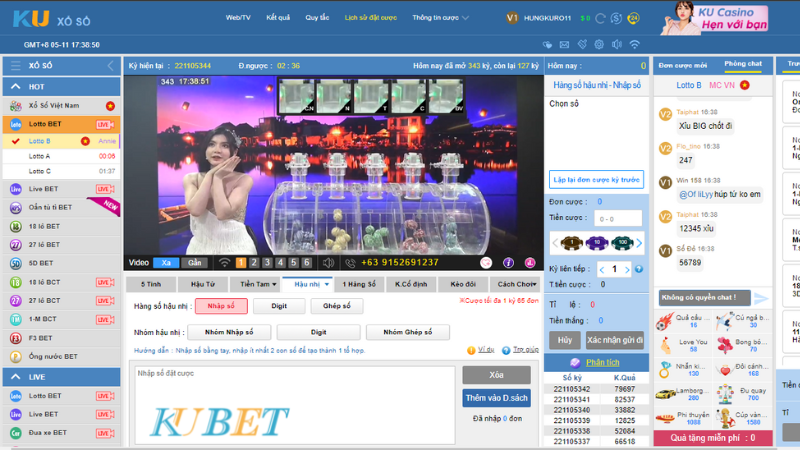Screen dimensions: 800x450
Task: Open the 24-hour support icon
Action: [x=632, y=18]
